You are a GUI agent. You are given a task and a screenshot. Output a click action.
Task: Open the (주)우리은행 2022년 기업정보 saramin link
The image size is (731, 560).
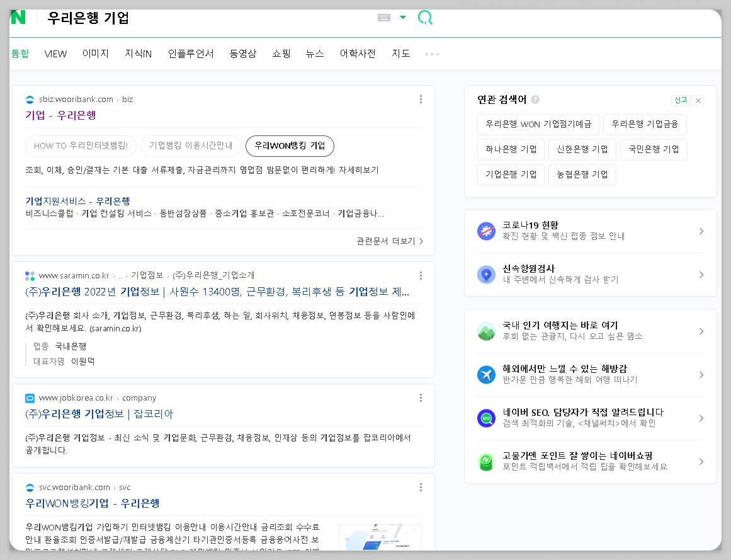click(217, 292)
